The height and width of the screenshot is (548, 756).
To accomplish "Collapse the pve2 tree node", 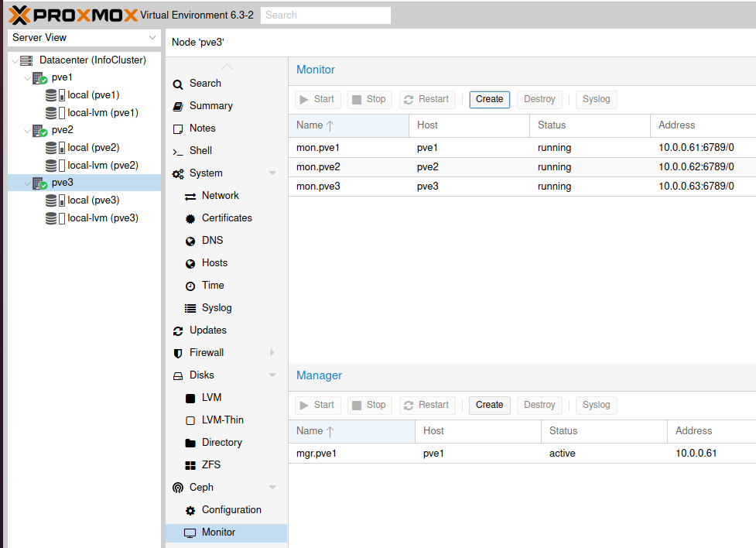I will (28, 131).
